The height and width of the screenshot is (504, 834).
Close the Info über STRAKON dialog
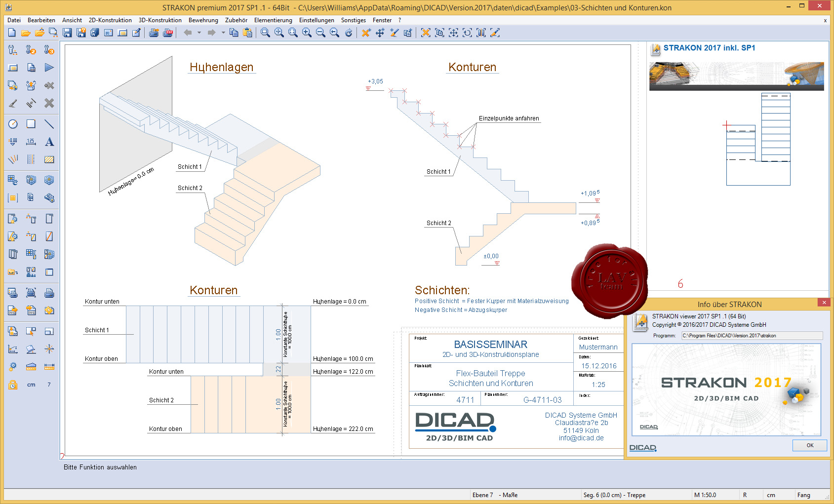[x=824, y=302]
